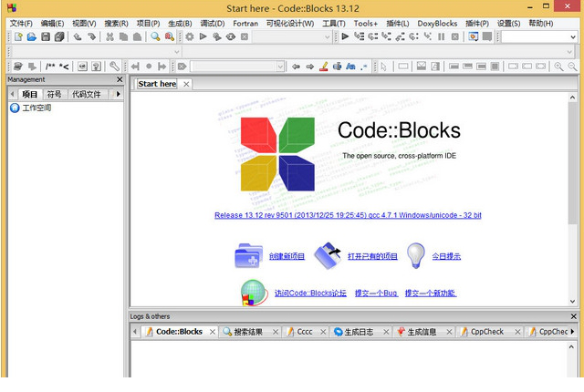The width and height of the screenshot is (584, 392).
Task: Click the Cut scissors icon
Action: tap(109, 36)
